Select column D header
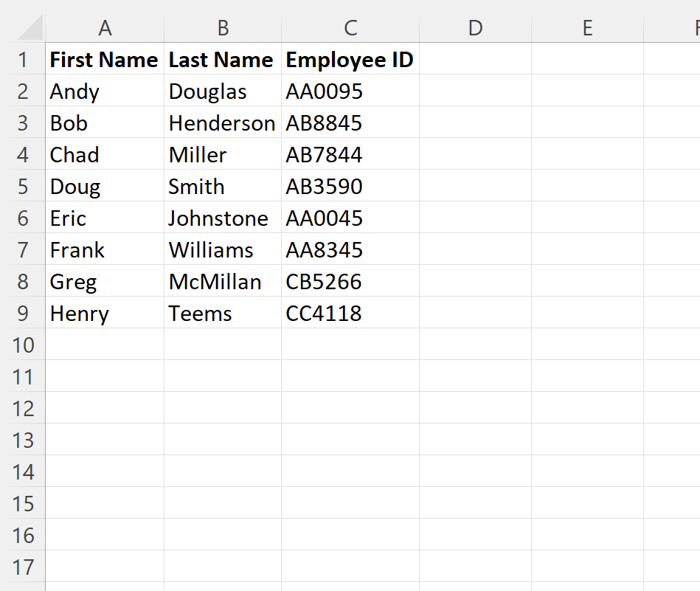The image size is (700, 591). point(475,28)
